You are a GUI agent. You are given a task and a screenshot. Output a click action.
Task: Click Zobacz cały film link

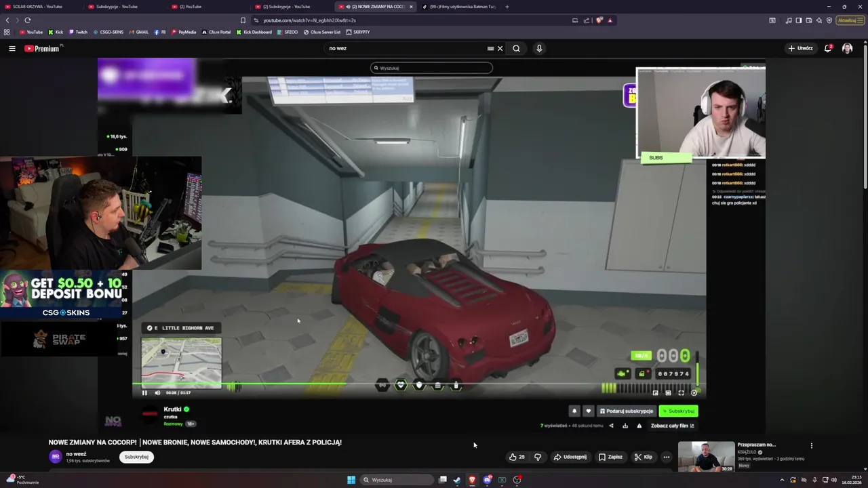(672, 426)
